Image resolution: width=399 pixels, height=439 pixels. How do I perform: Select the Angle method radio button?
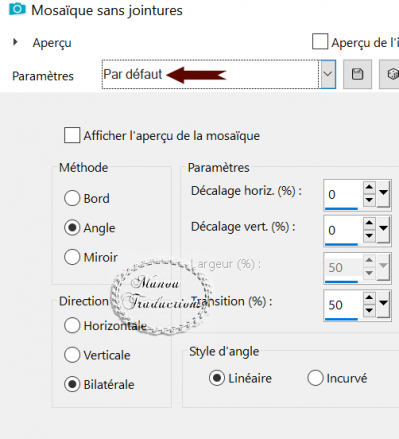[x=72, y=228]
